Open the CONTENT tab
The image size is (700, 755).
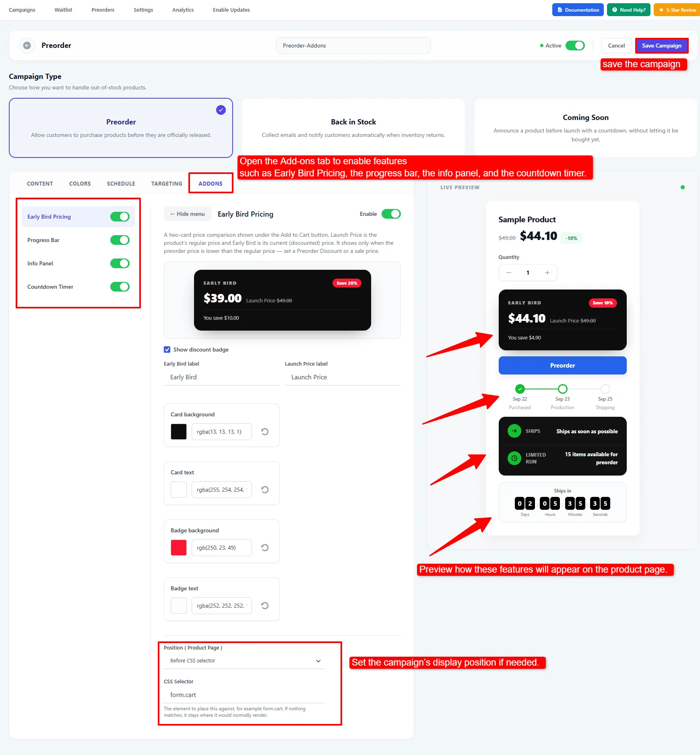(40, 184)
